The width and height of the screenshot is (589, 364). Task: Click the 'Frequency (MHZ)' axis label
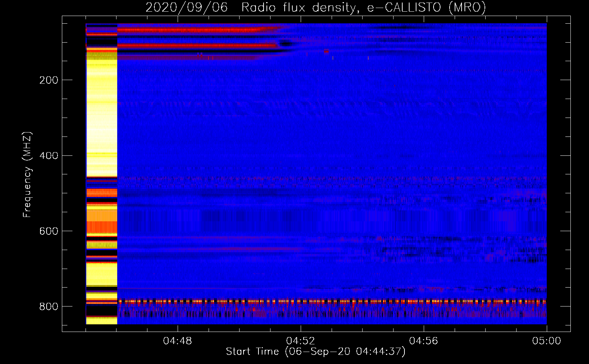pos(27,174)
